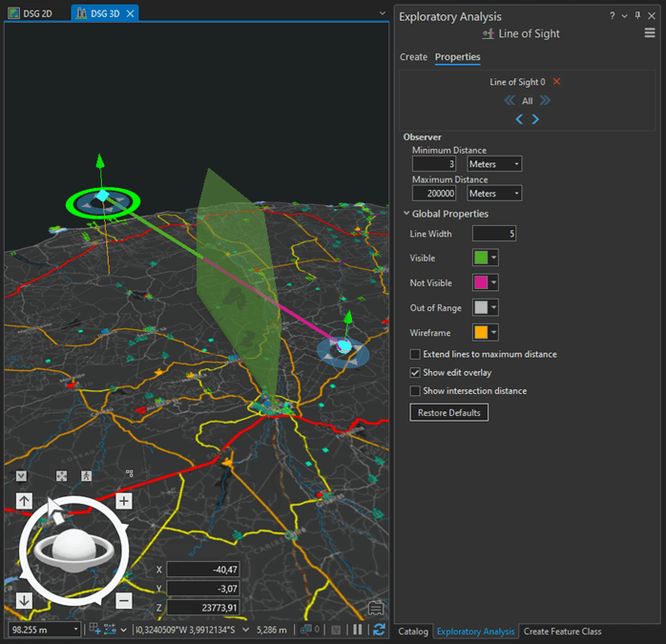This screenshot has width=666, height=644.
Task: Switch to the Create tab
Action: [x=413, y=57]
